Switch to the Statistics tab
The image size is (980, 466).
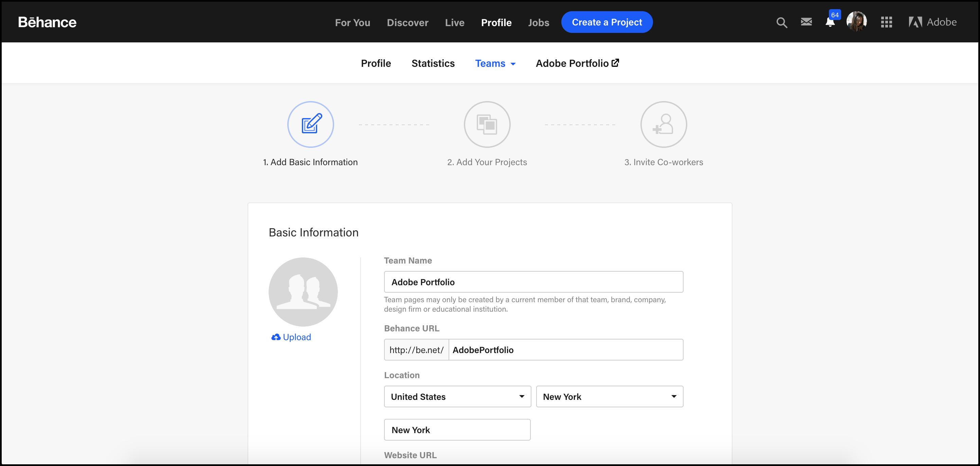coord(433,63)
